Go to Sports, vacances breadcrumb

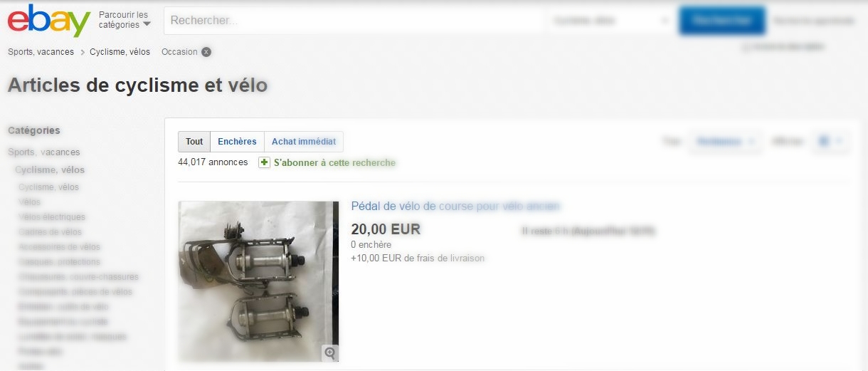tap(41, 52)
